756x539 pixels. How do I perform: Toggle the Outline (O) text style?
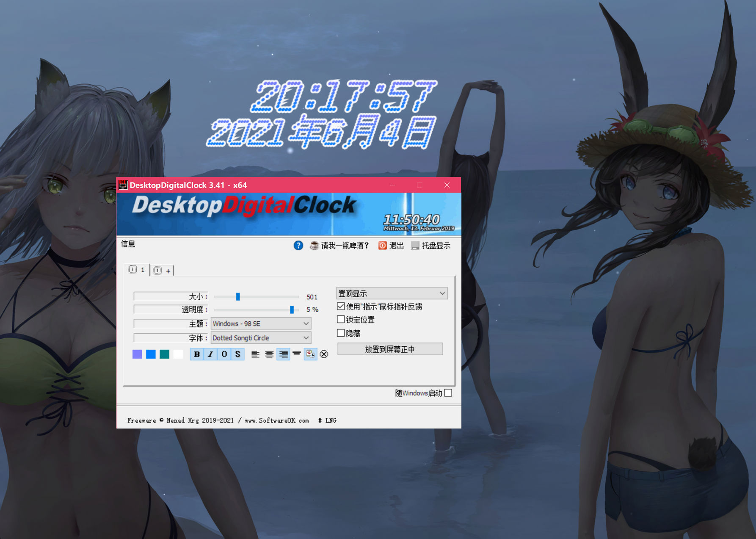click(224, 354)
